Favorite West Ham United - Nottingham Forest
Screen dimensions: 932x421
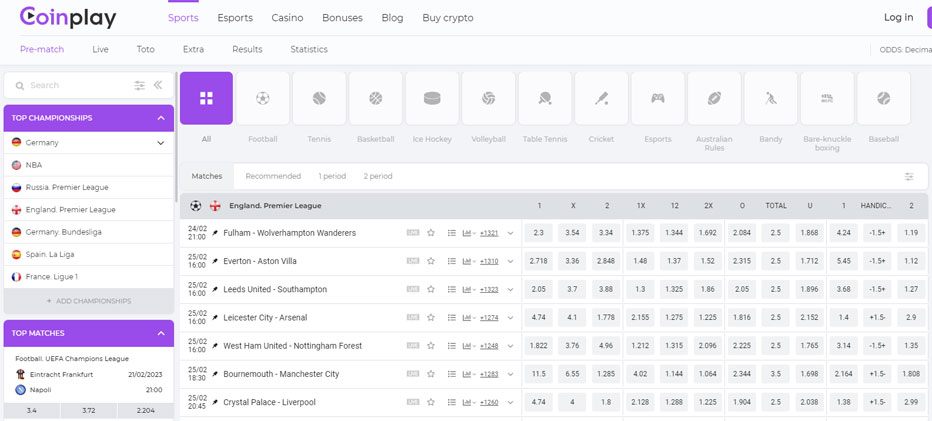432,346
